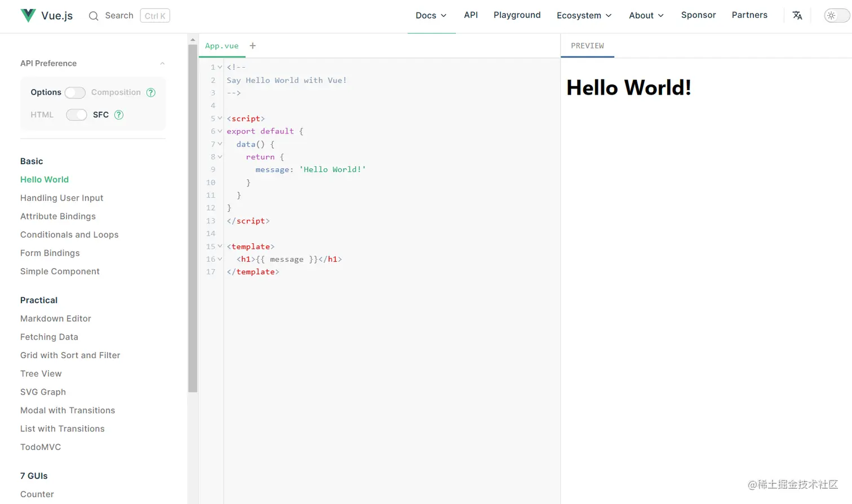Click the 'Options' API label

click(46, 92)
